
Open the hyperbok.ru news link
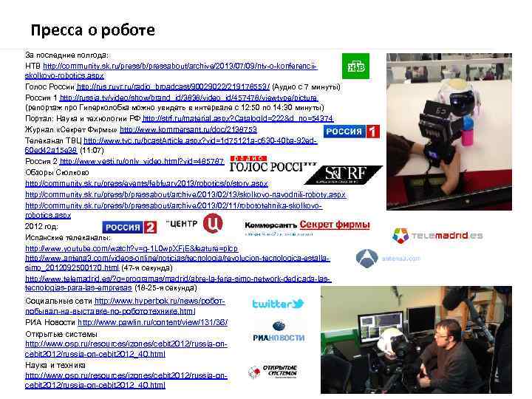(125, 306)
